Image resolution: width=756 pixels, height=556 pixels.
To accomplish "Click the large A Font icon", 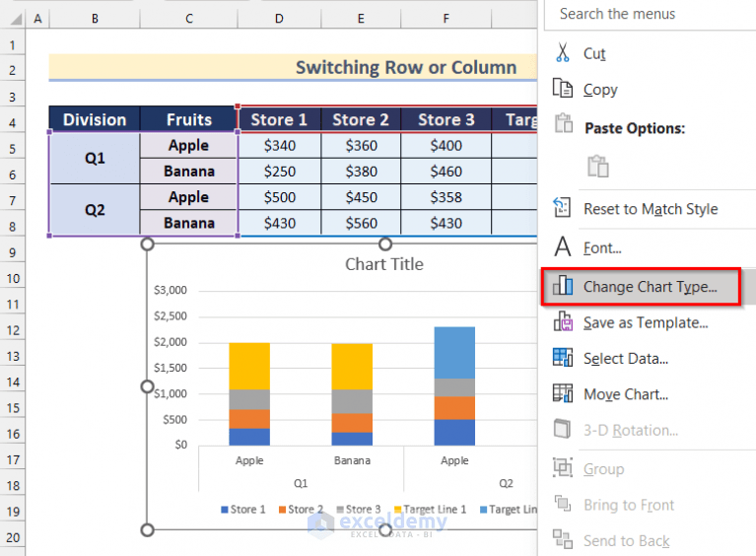I will pyautogui.click(x=562, y=246).
